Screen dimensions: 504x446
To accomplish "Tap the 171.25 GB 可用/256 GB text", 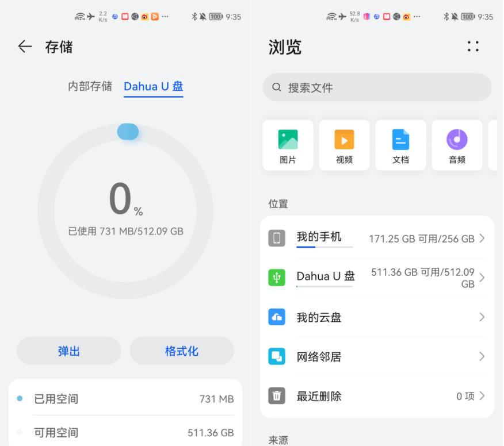I will tap(421, 239).
